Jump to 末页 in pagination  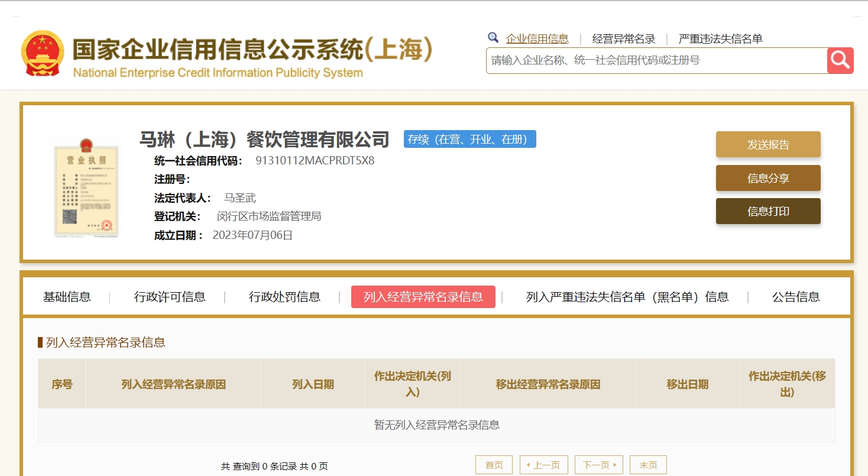648,465
